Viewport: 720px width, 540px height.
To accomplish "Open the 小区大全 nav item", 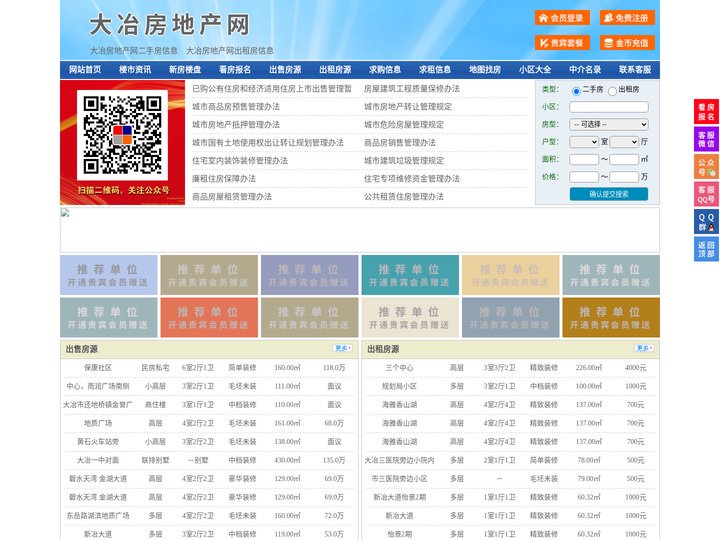I will (535, 70).
